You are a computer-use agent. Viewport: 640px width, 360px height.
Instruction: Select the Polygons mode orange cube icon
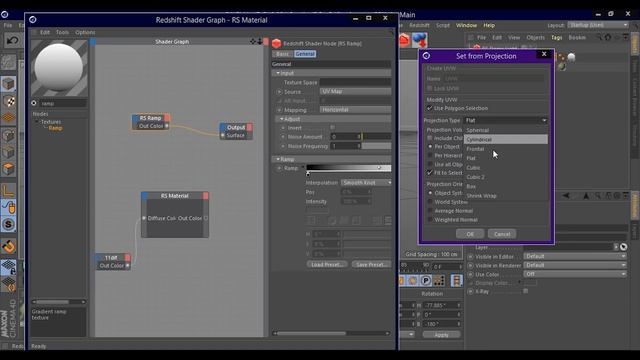click(8, 169)
